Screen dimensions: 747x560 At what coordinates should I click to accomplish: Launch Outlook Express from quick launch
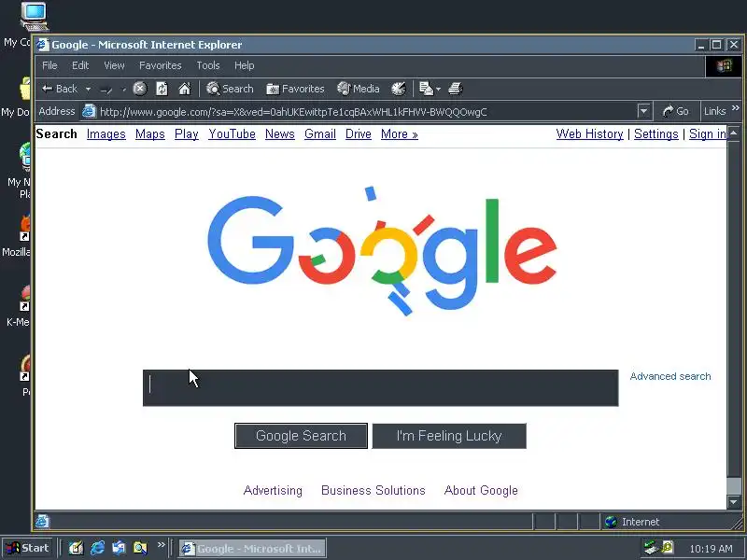pos(119,548)
